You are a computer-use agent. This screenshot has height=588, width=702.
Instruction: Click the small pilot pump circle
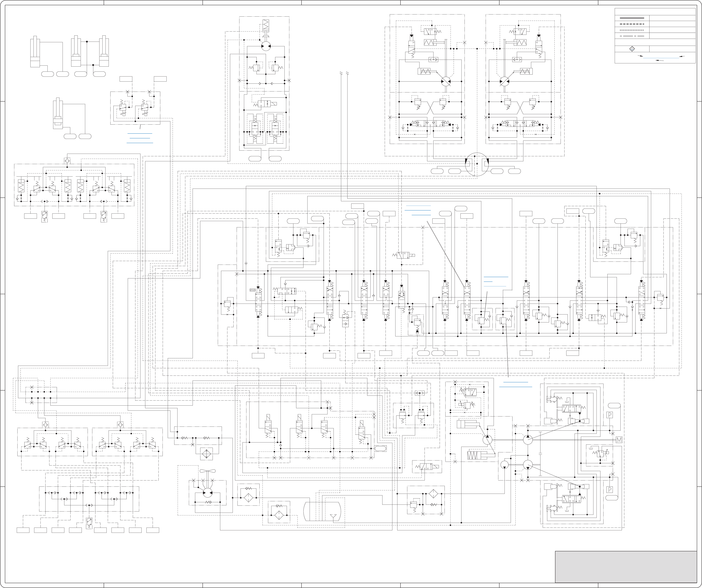point(505,464)
